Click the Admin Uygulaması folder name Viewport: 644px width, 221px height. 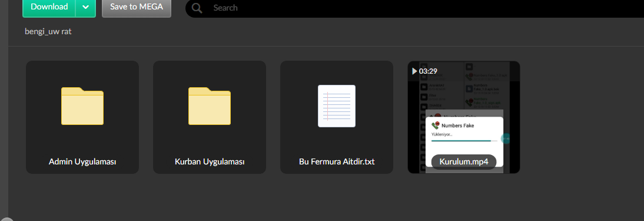click(x=82, y=161)
